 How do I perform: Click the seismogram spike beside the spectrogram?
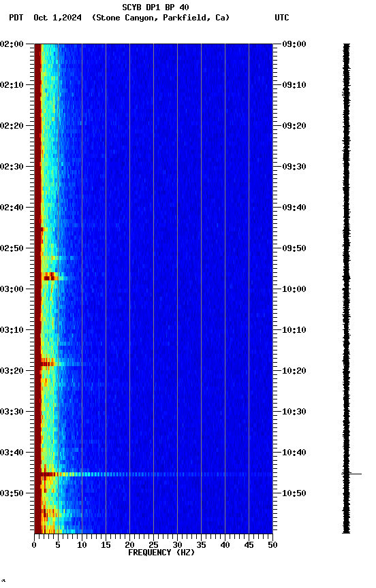click(351, 474)
